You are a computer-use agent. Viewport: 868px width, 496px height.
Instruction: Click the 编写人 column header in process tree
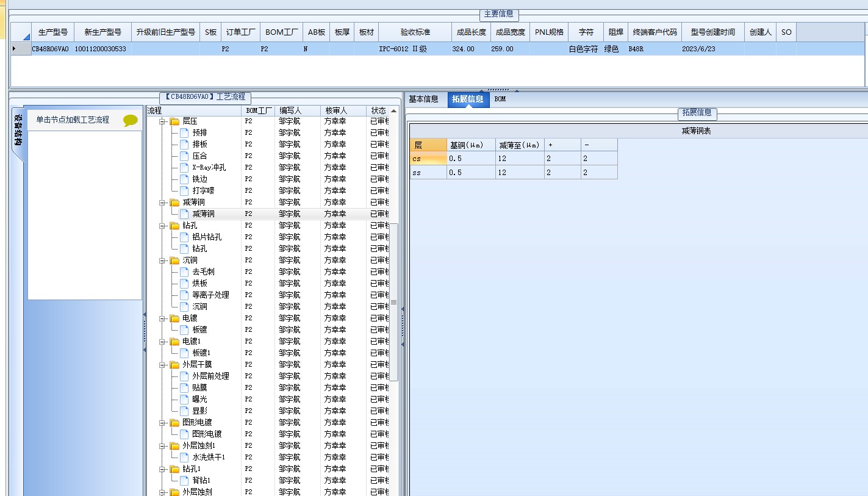coord(298,110)
